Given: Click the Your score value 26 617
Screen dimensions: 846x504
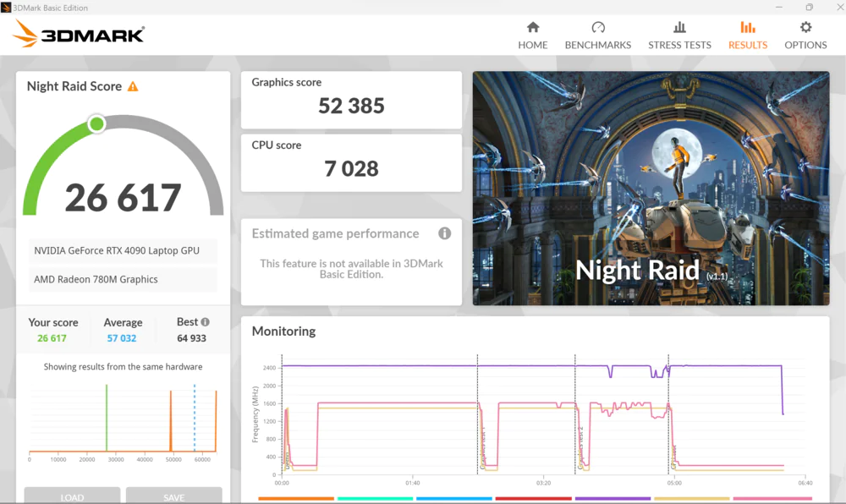Looking at the screenshot, I should click(52, 338).
